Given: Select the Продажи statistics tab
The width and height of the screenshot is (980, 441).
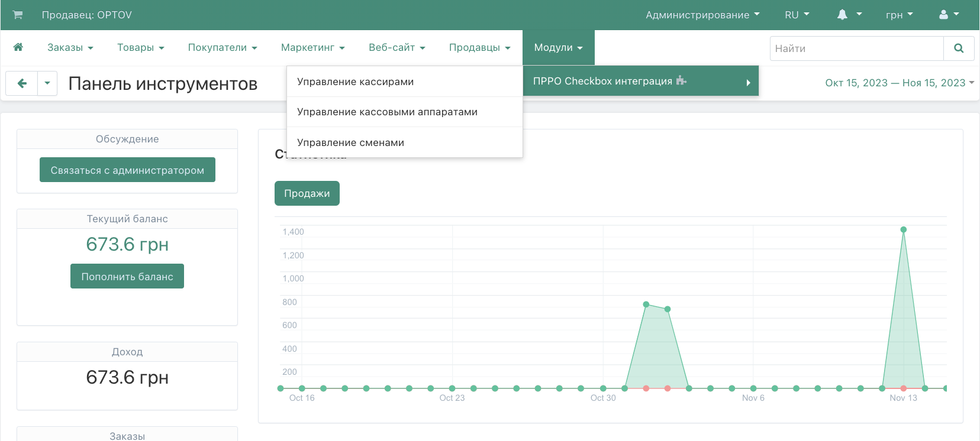Looking at the screenshot, I should (x=307, y=193).
